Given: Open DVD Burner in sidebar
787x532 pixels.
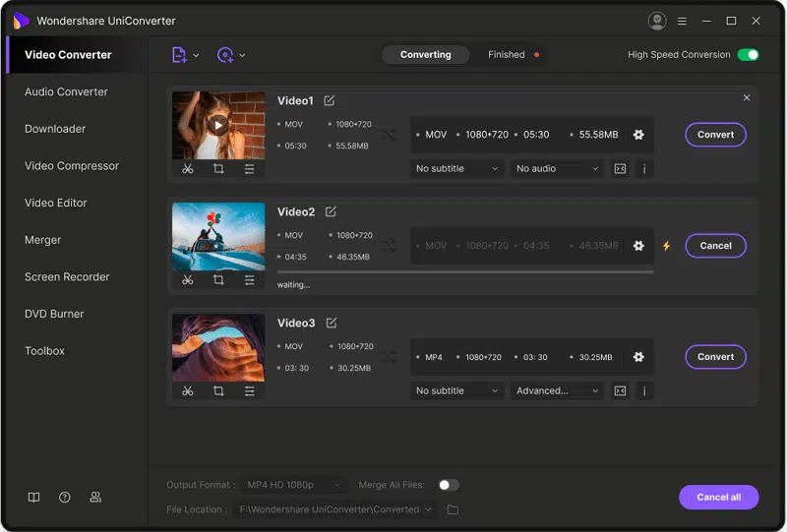Looking at the screenshot, I should coord(54,314).
